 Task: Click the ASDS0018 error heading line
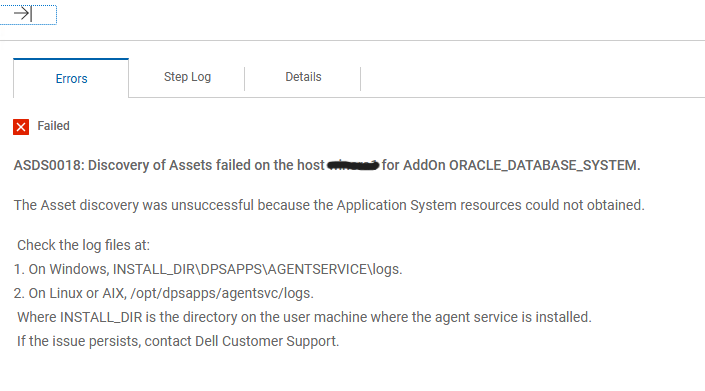(327, 165)
